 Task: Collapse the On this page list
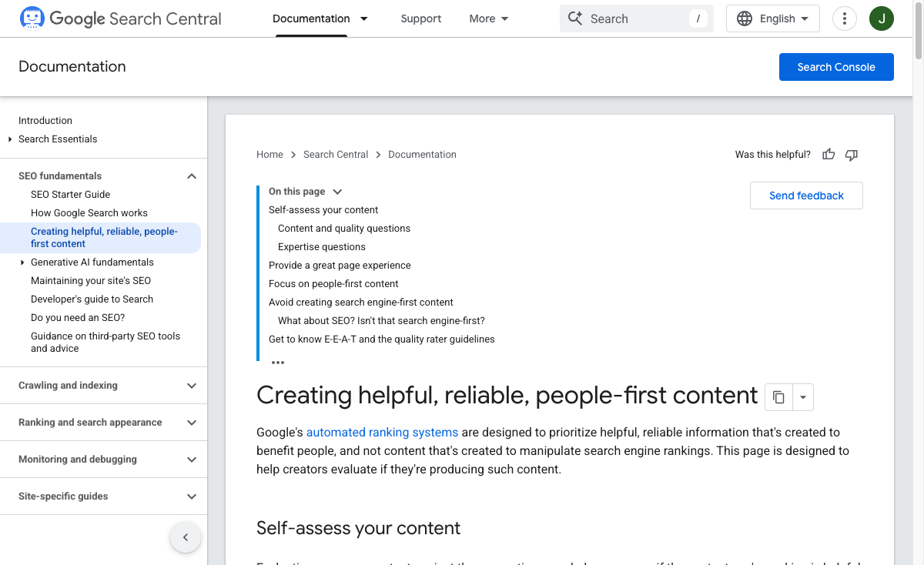[x=337, y=192]
